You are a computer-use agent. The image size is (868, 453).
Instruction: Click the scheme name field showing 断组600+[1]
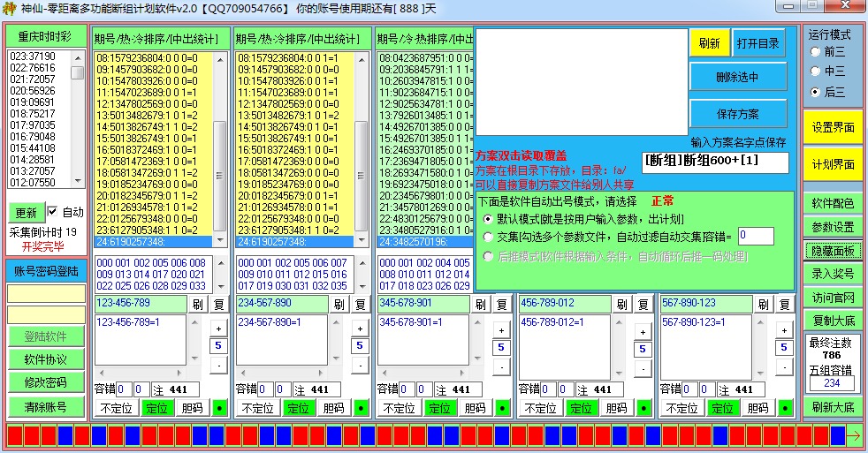point(714,162)
